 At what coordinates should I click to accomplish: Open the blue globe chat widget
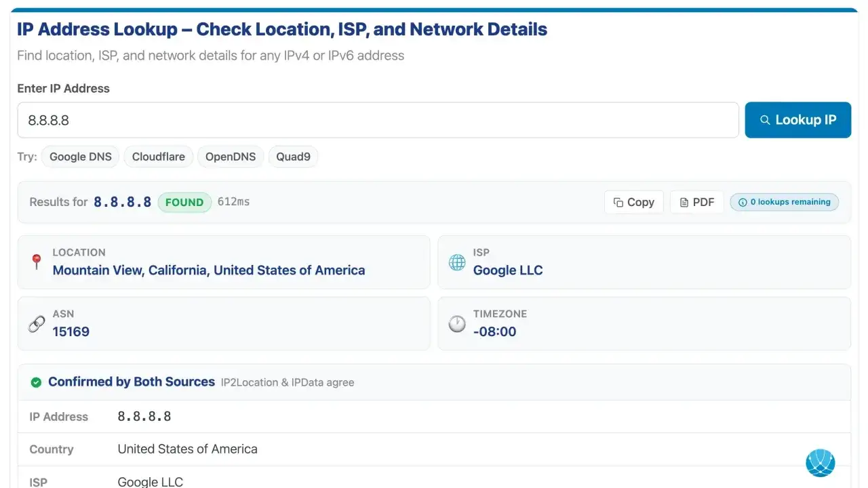coord(820,463)
